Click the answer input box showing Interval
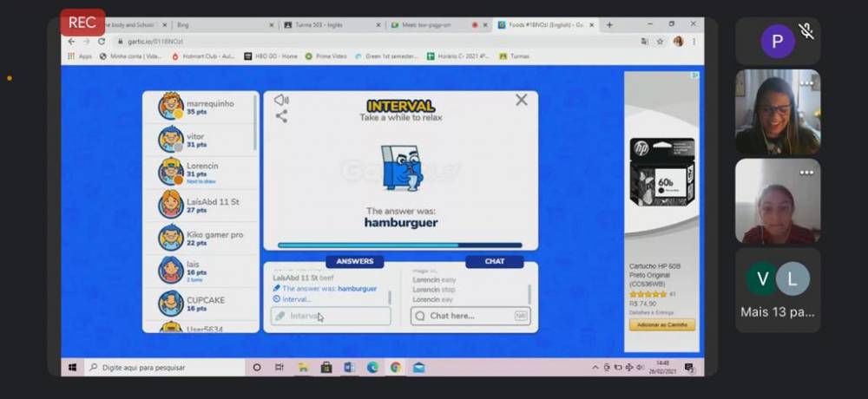The width and height of the screenshot is (868, 399). 331,316
